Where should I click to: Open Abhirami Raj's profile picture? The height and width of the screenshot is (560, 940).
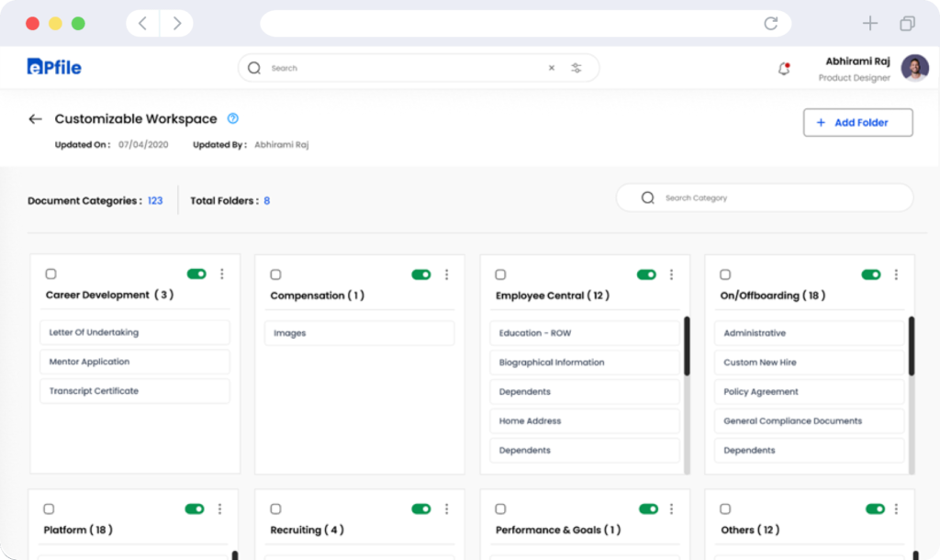point(915,67)
